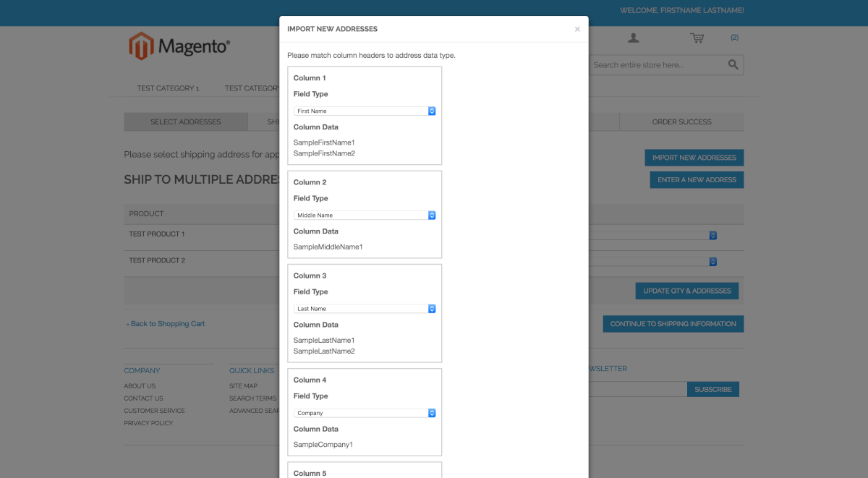Image resolution: width=868 pixels, height=478 pixels.
Task: Open the About Us footer link
Action: click(140, 386)
